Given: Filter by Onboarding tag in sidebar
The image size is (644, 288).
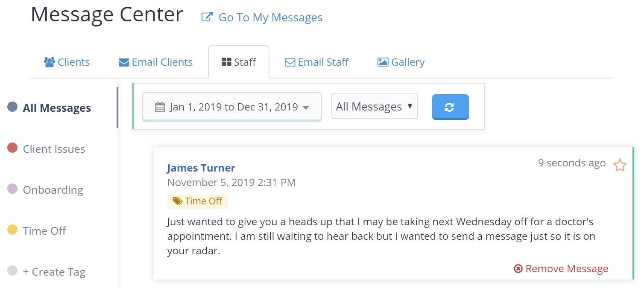Looking at the screenshot, I should point(53,190).
